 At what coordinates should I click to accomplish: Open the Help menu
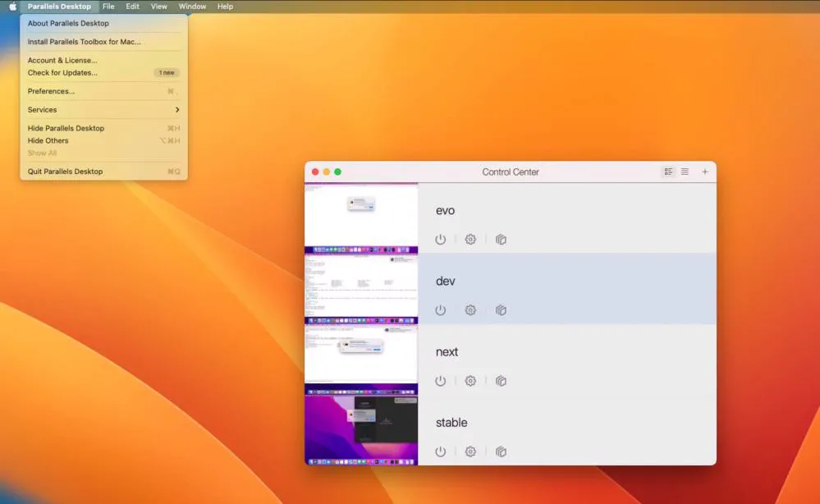click(x=226, y=7)
